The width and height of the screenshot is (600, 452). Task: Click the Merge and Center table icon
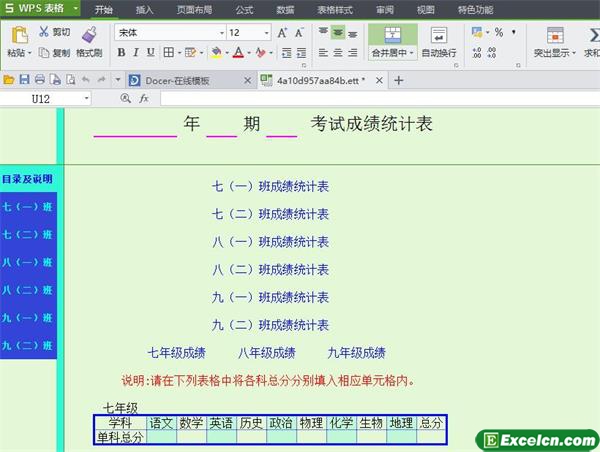393,35
